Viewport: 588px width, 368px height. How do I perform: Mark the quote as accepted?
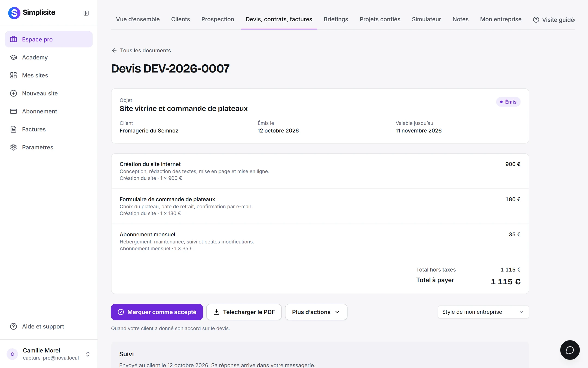pos(157,312)
